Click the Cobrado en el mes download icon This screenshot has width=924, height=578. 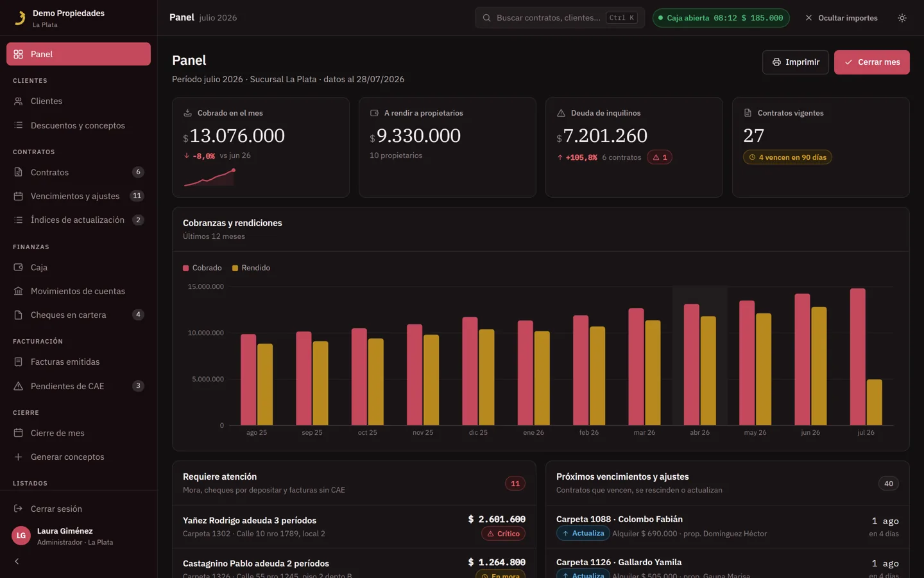tap(187, 113)
